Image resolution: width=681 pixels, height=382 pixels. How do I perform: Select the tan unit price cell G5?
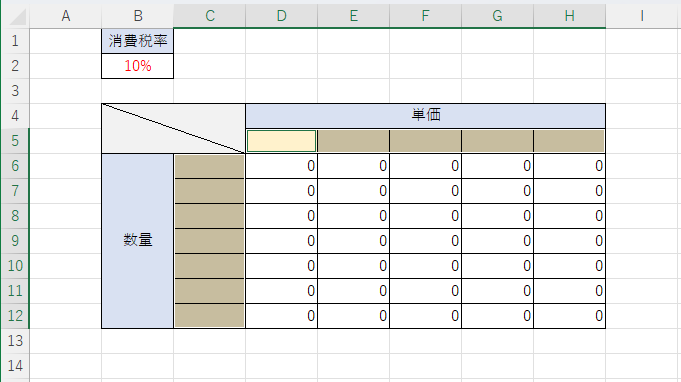(x=498, y=141)
